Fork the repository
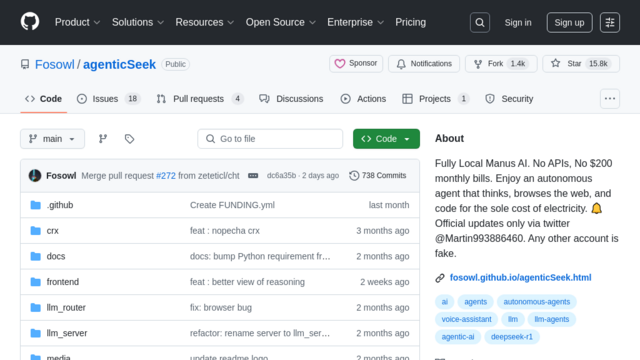This screenshot has height=360, width=640. tap(501, 64)
